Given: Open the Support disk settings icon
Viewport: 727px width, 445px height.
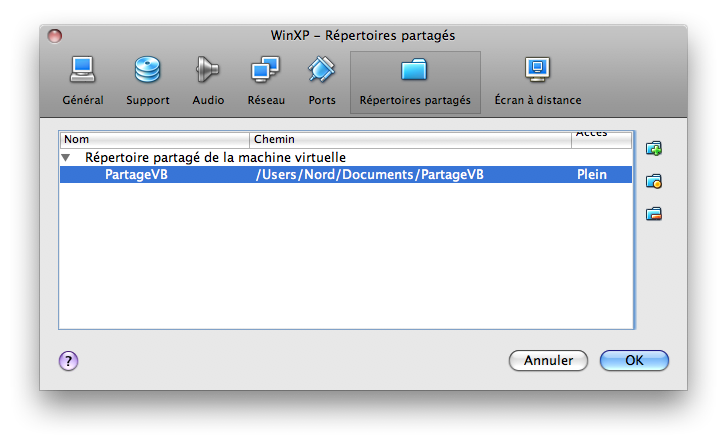Looking at the screenshot, I should point(147,70).
